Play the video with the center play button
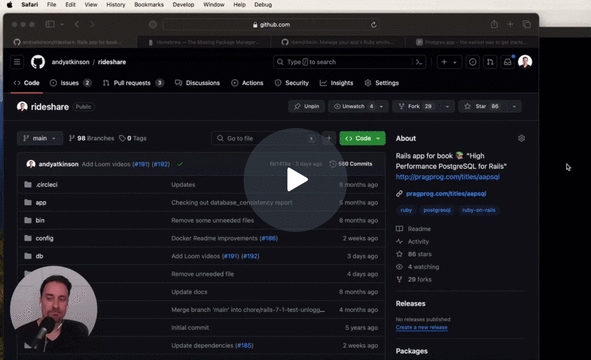 (x=295, y=180)
